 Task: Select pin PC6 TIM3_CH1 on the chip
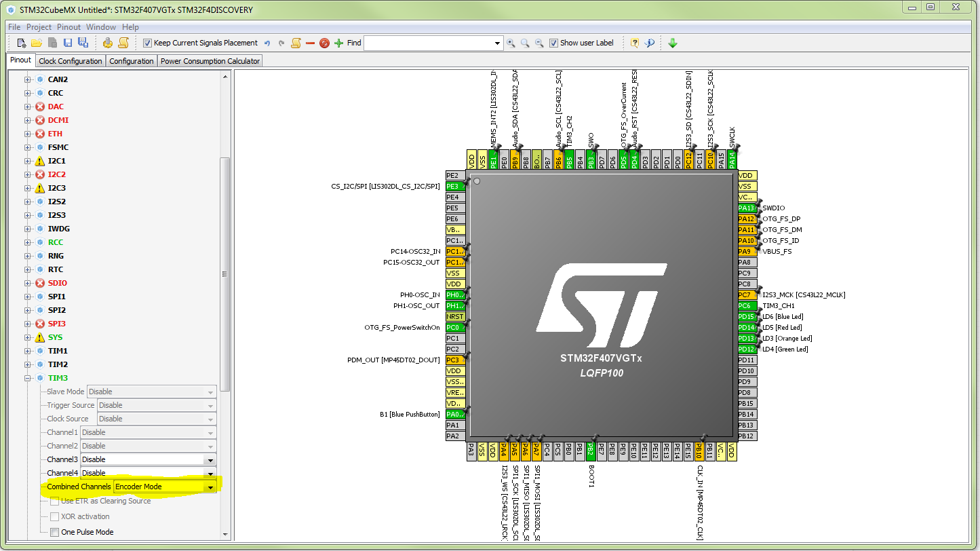[747, 306]
